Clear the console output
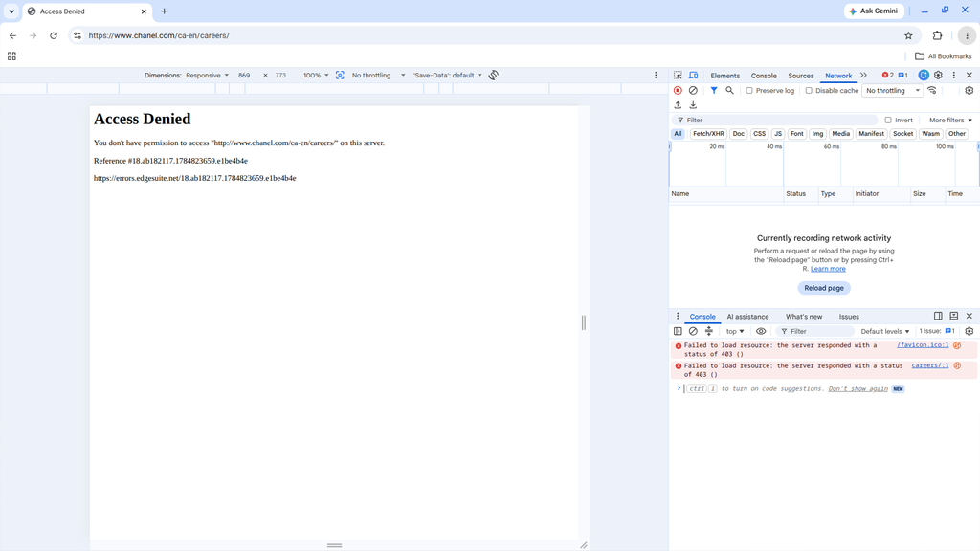Viewport: 980px width, 551px height. (693, 331)
